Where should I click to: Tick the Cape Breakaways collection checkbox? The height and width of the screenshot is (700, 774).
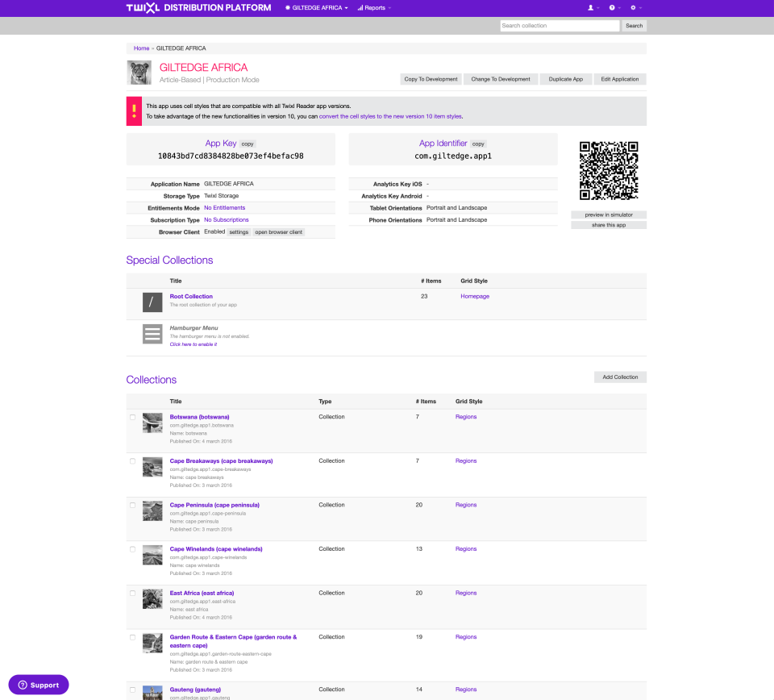pos(132,461)
